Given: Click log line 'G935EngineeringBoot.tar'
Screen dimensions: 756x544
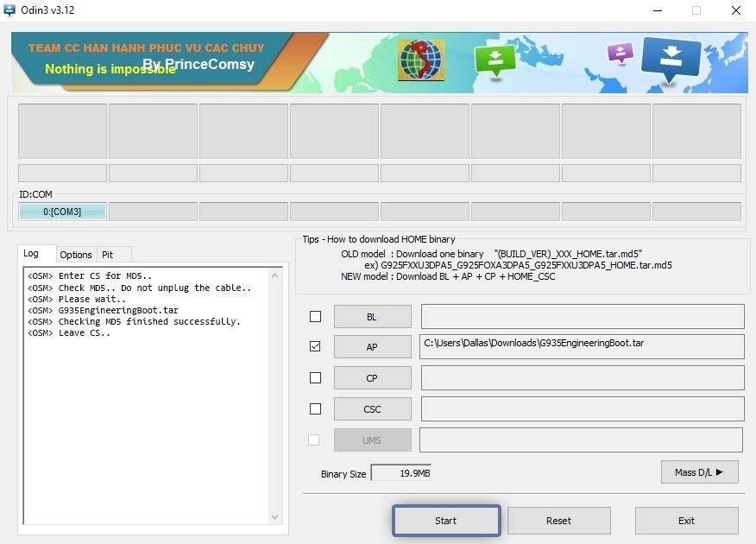Looking at the screenshot, I should (104, 310).
